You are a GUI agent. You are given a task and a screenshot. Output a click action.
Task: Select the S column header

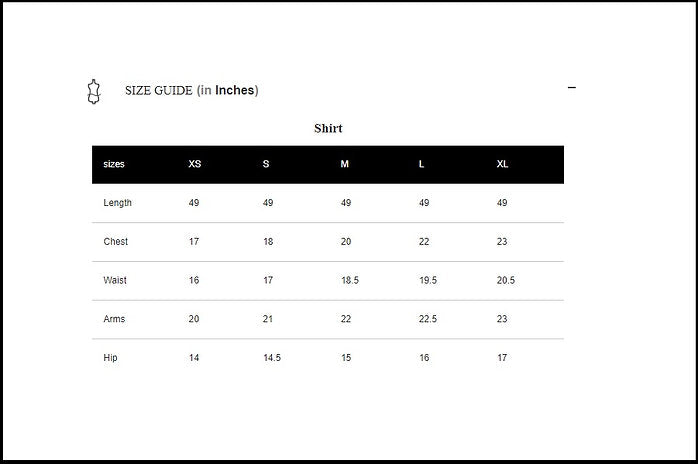(266, 164)
